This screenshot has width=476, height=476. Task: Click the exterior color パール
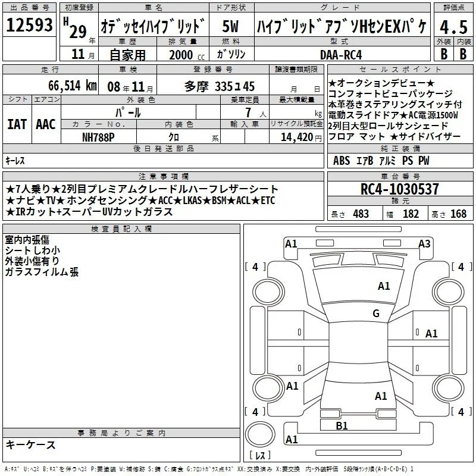tap(128, 112)
